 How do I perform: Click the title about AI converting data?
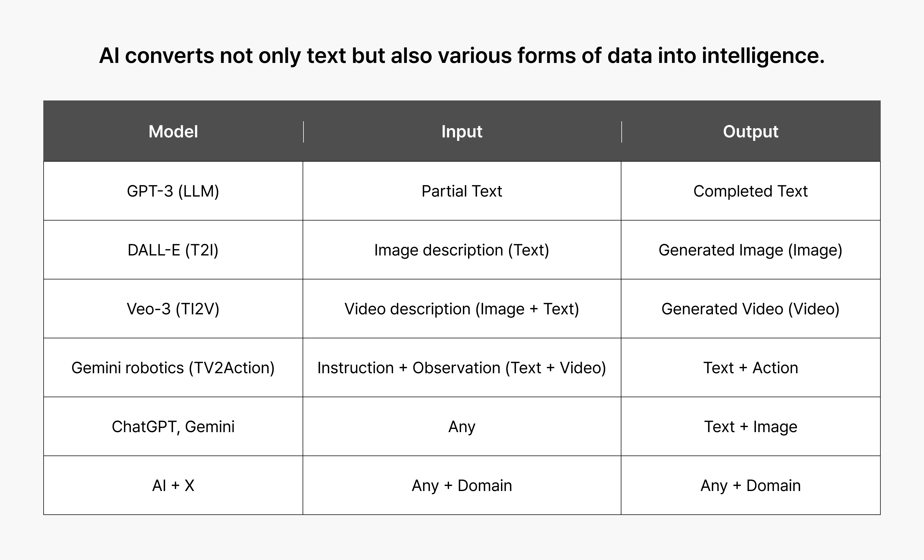pyautogui.click(x=462, y=56)
